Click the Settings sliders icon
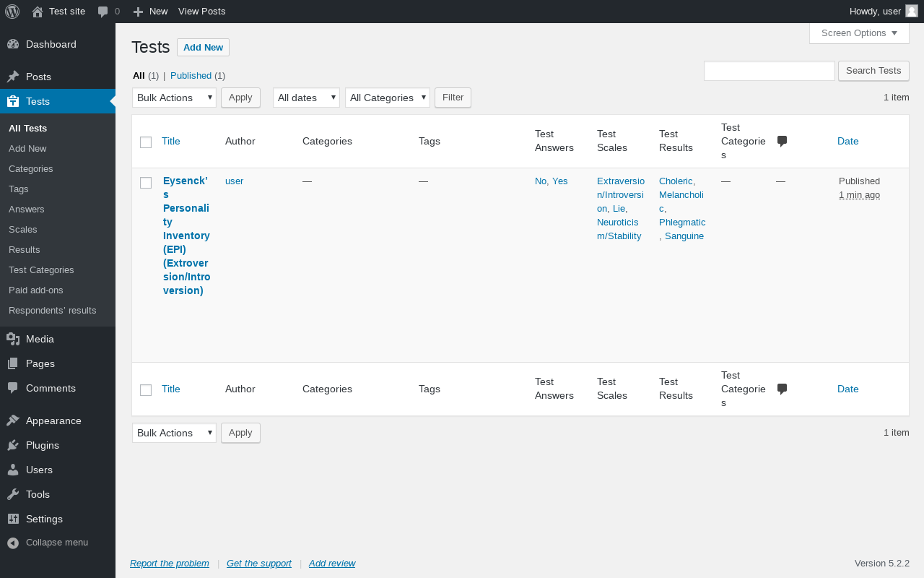924x578 pixels. 13,519
